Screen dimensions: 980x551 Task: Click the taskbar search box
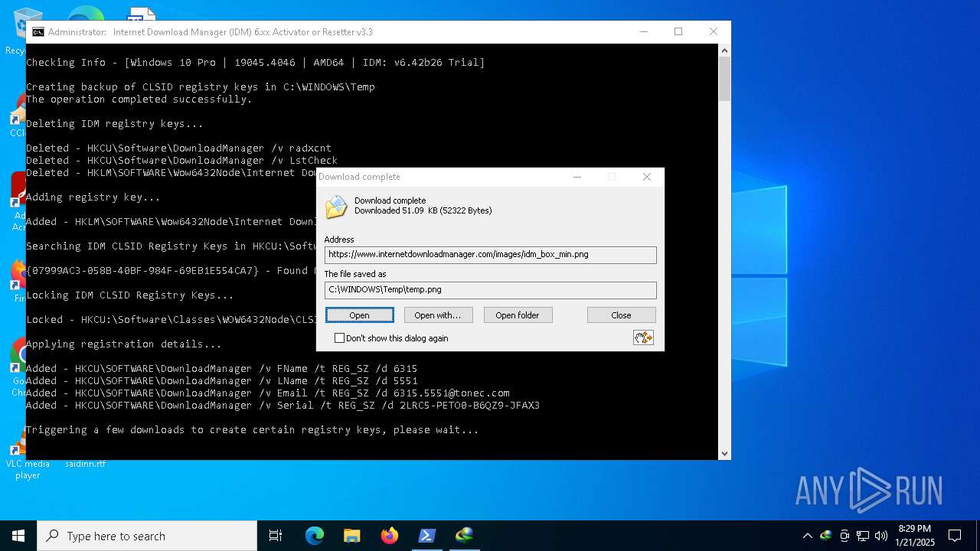point(147,536)
